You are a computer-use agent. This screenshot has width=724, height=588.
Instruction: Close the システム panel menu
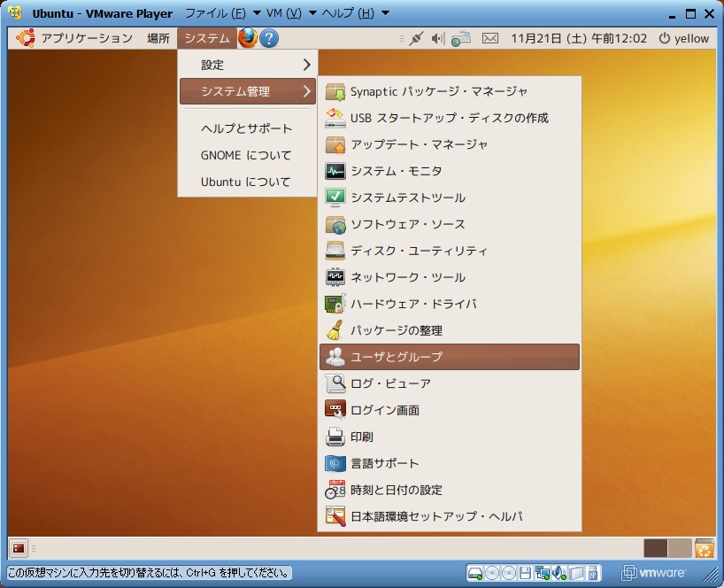coord(207,38)
